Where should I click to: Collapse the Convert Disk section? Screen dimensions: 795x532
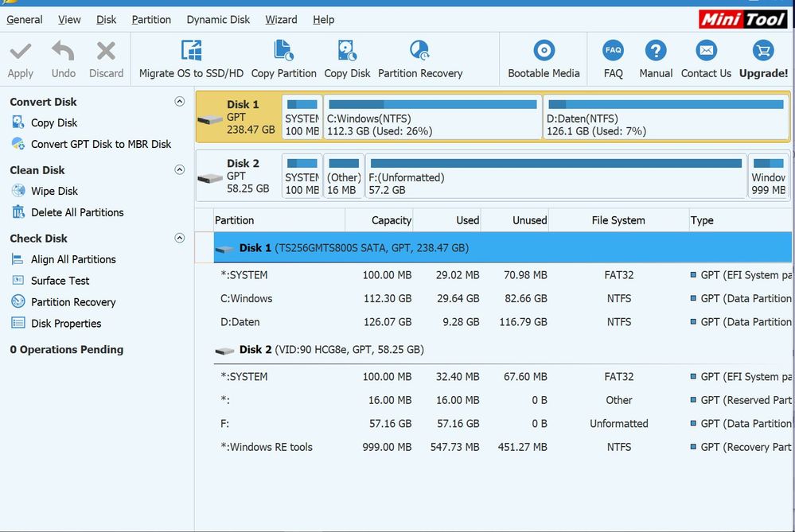179,102
